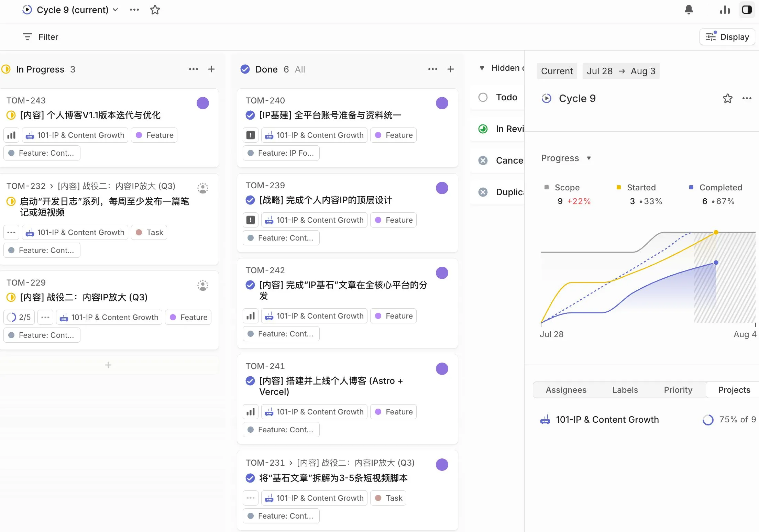The height and width of the screenshot is (532, 759).
Task: Open the In Progress column options menu
Action: (194, 69)
